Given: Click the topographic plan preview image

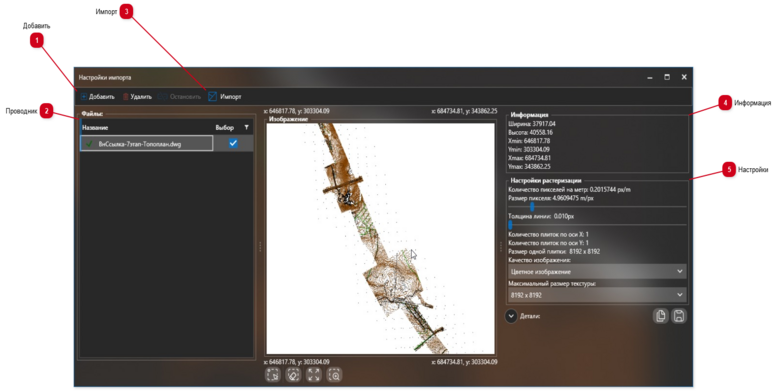Looking at the screenshot, I should [x=381, y=238].
